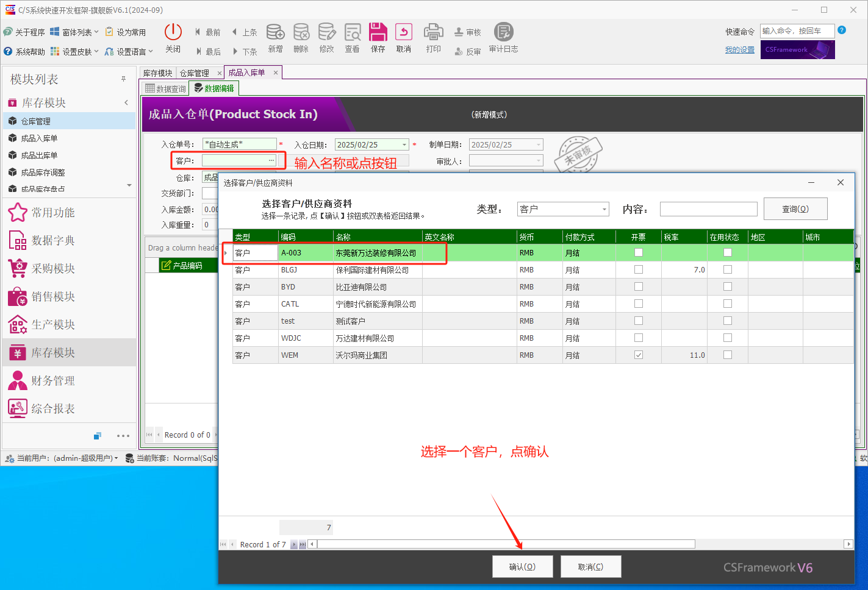Screen dimensions: 868x590
Task: Switch to Data Edit (数据编辑) tab
Action: 214,88
